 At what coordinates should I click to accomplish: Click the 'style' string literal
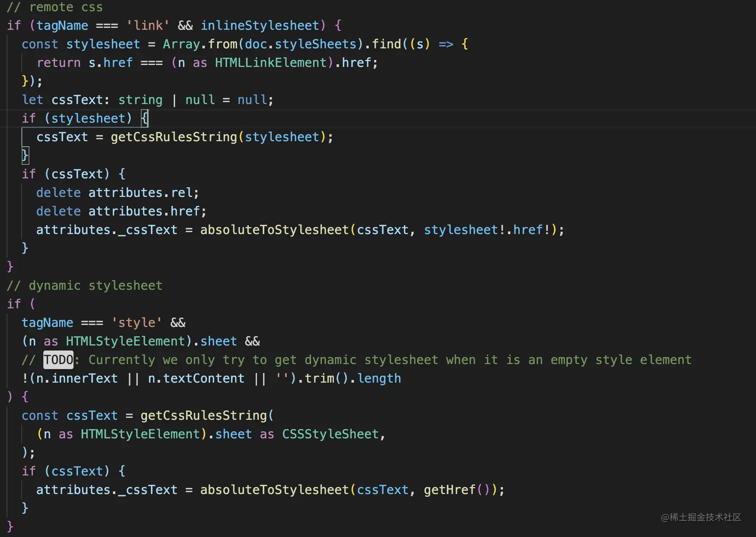coord(136,322)
